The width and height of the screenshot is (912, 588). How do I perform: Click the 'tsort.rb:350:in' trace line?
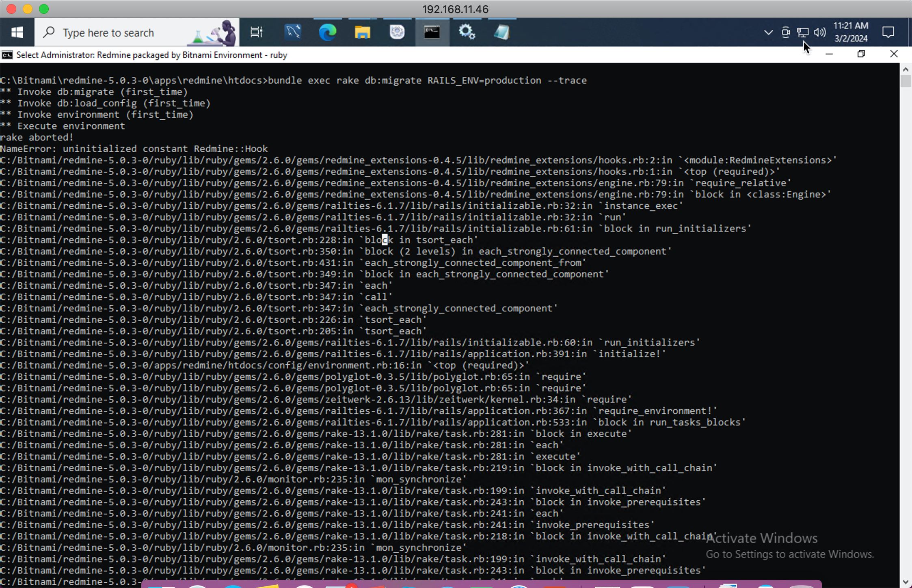[336, 251]
